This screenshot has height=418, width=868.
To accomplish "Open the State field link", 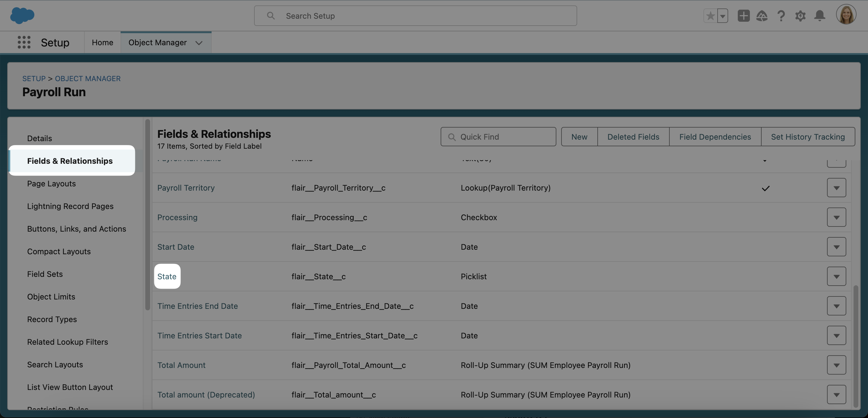I will coord(167,276).
